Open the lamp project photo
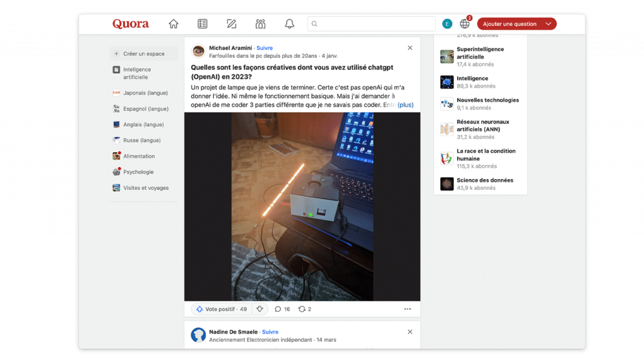 coord(303,207)
